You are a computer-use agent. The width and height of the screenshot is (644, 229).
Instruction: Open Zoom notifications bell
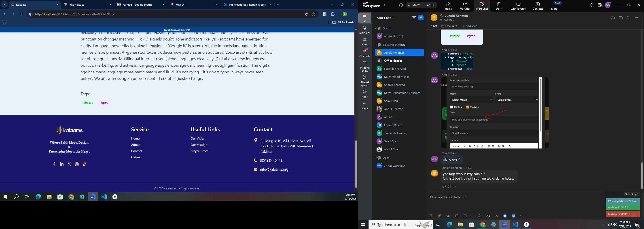(591, 5)
